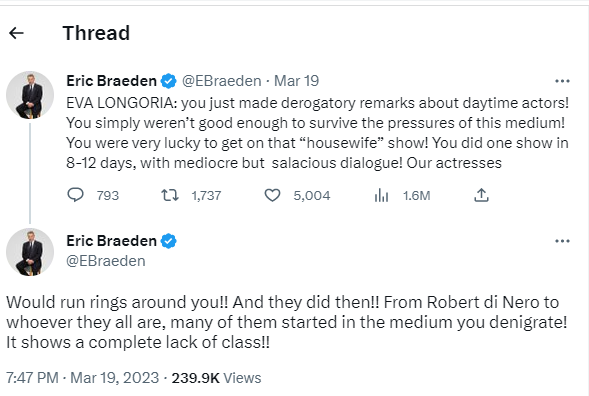Image resolution: width=589 pixels, height=396 pixels.
Task: Retweet the first Eric Braeden tweet
Action: (x=170, y=195)
